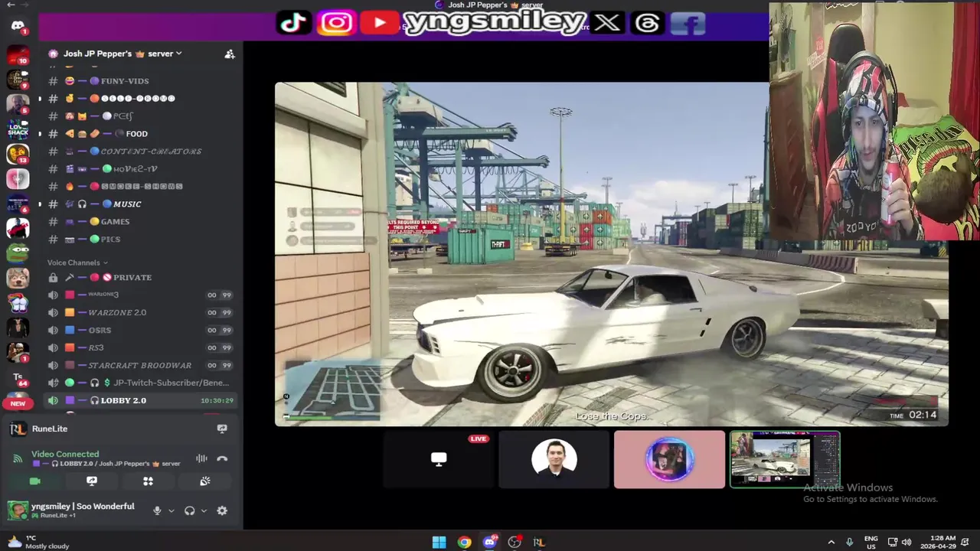Join the RS3 voice channel
This screenshot has height=551, width=980.
pyautogui.click(x=140, y=347)
